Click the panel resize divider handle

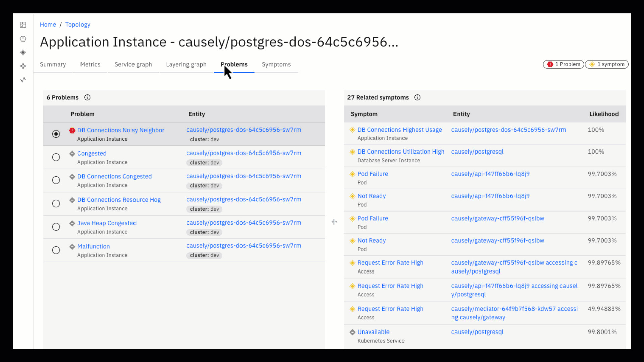coord(334,222)
